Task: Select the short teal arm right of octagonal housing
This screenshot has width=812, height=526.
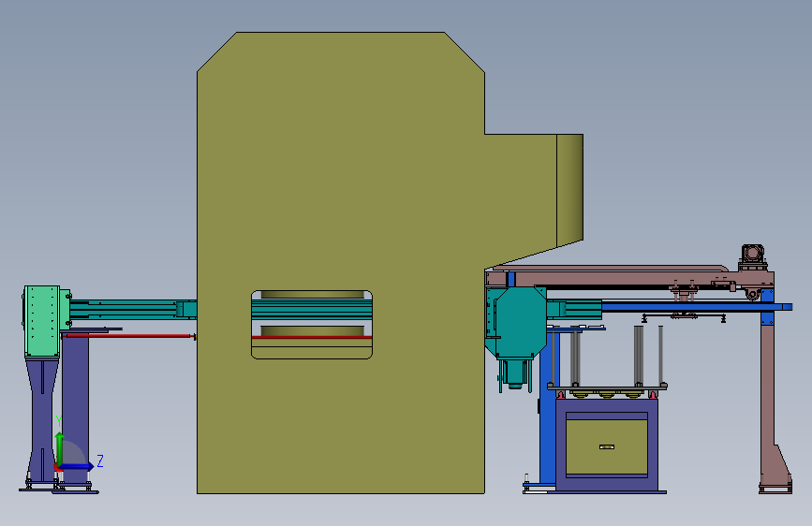Action: (574, 309)
